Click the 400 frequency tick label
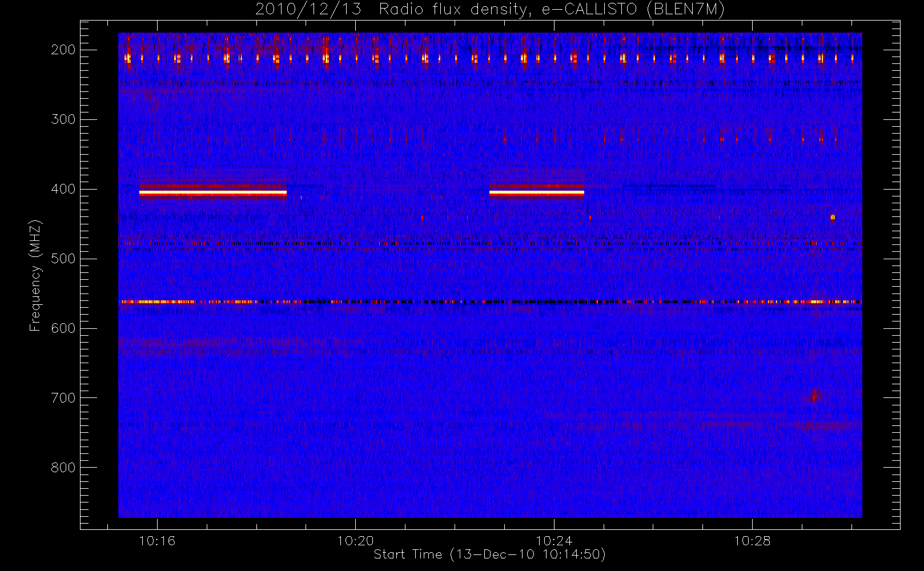The width and height of the screenshot is (924, 571). point(63,189)
